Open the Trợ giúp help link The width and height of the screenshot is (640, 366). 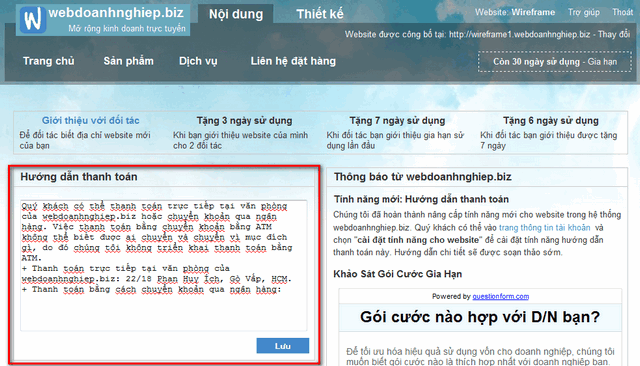point(584,12)
